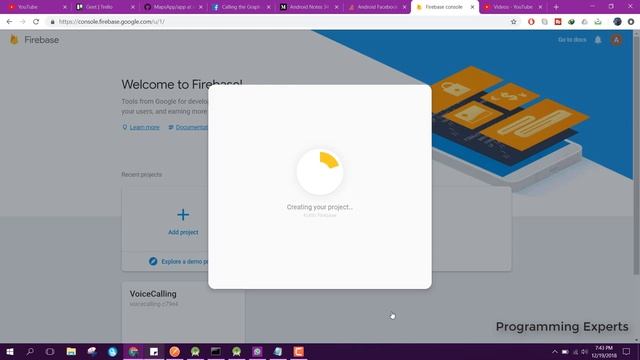
Task: Open the purple Viber taskbar icon
Action: tap(257, 351)
